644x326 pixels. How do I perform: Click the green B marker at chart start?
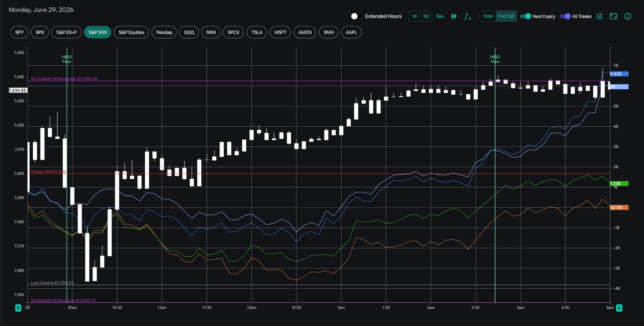18,308
